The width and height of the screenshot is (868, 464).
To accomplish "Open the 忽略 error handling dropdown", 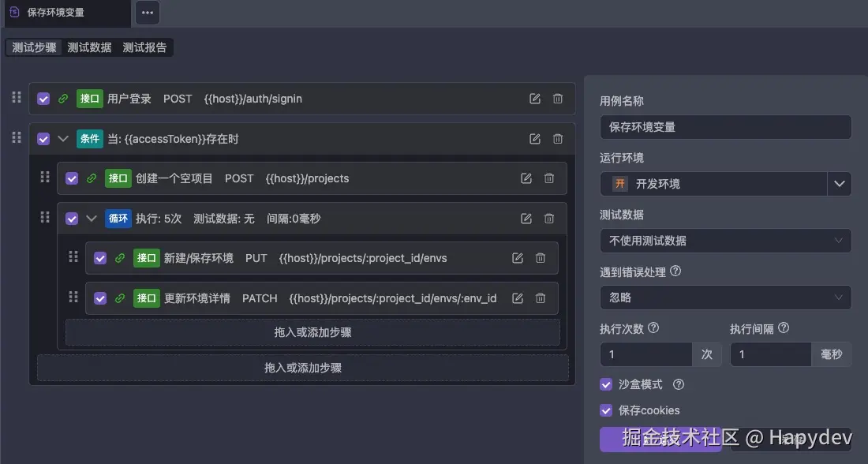I will tap(726, 297).
